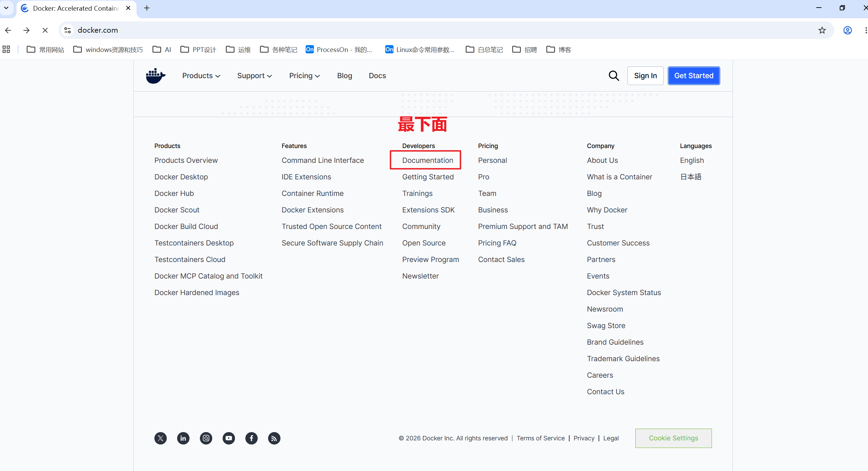
Task: Open the Swag Store link
Action: point(606,326)
